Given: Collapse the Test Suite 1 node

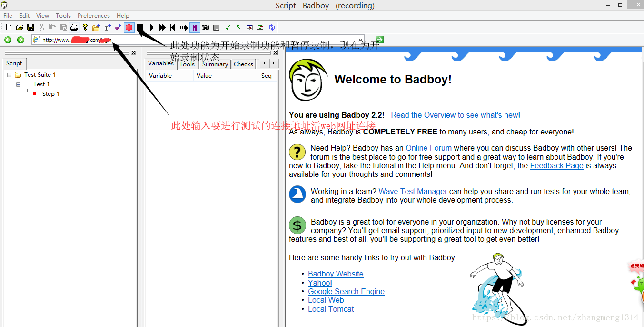Looking at the screenshot, I should pos(10,75).
